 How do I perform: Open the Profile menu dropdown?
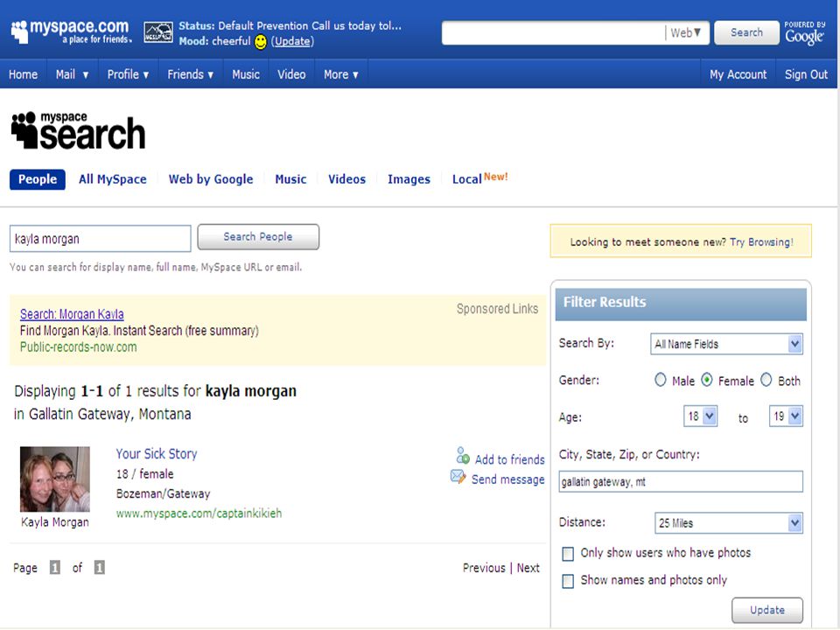128,74
